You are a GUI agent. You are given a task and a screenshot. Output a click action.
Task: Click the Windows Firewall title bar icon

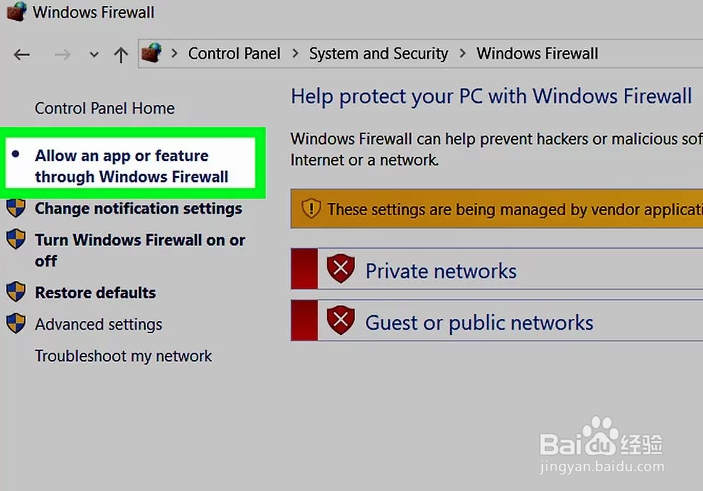pyautogui.click(x=14, y=13)
